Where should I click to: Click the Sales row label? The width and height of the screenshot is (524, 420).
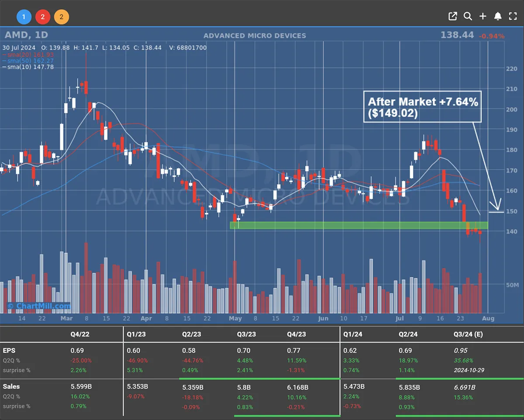point(11,386)
